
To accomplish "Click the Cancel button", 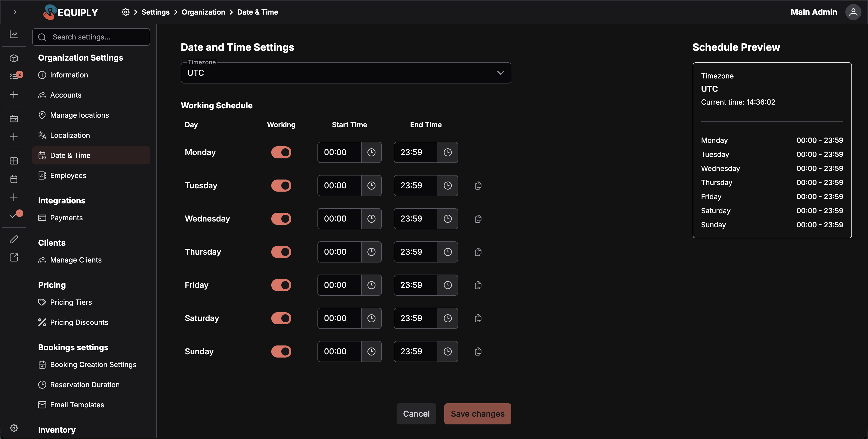I will click(x=416, y=414).
